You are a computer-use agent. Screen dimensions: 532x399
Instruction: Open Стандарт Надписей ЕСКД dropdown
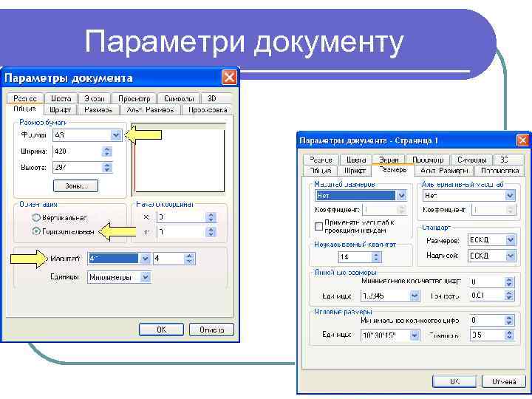[x=511, y=256]
